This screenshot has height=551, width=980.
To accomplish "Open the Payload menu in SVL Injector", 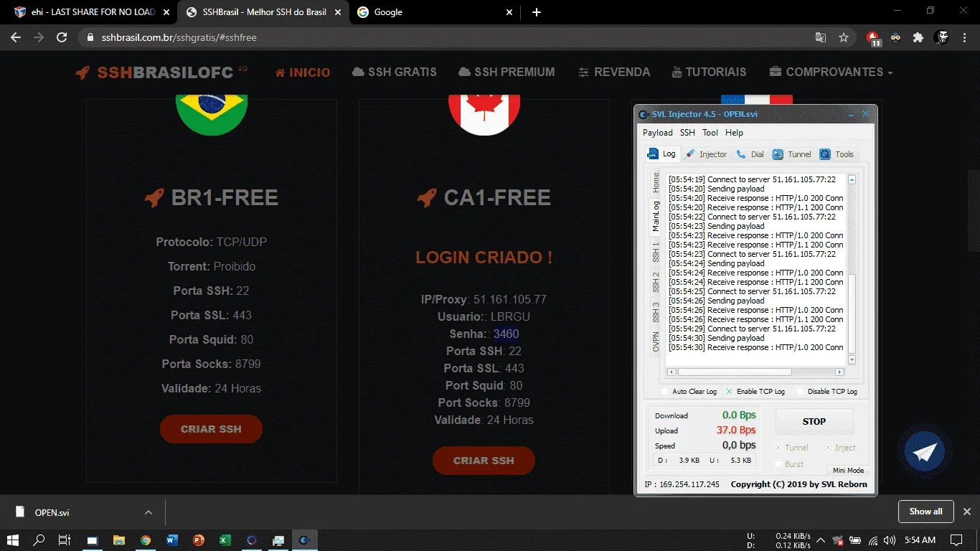I will click(658, 133).
